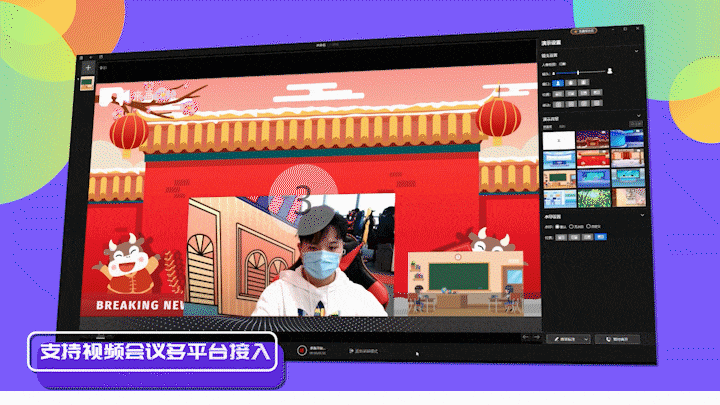This screenshot has height=405, width=720.
Task: Minimize the presentation app window
Action: pos(613,29)
